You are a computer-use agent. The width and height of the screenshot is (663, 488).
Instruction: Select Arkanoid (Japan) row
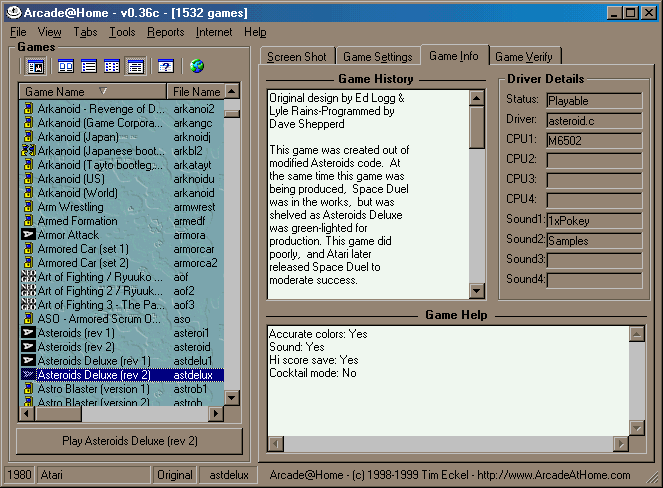pos(122,137)
